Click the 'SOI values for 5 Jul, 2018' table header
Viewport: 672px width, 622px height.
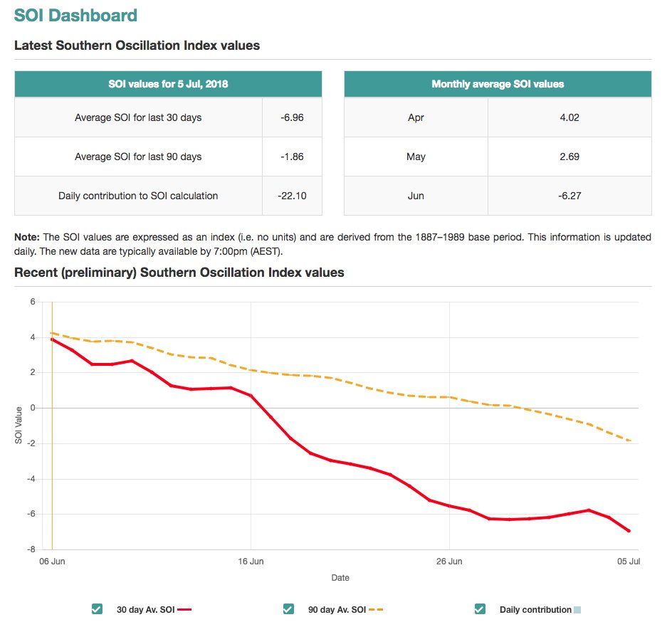(168, 84)
